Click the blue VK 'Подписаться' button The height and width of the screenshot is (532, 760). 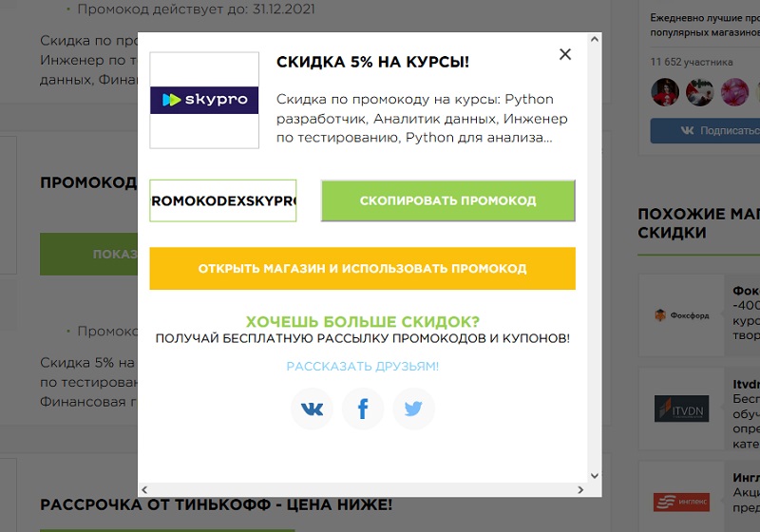tap(708, 131)
